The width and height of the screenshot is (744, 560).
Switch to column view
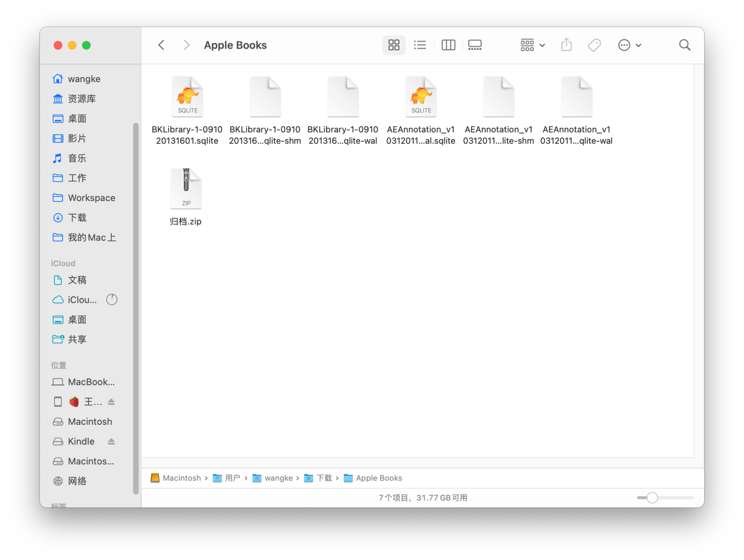pos(448,45)
